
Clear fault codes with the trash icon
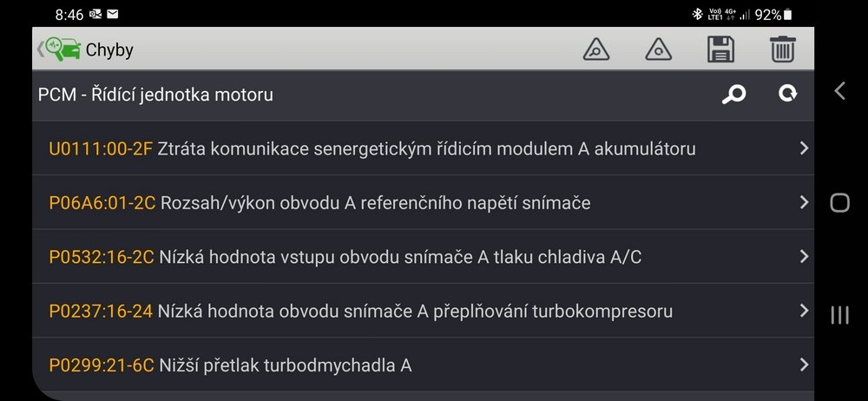click(782, 49)
